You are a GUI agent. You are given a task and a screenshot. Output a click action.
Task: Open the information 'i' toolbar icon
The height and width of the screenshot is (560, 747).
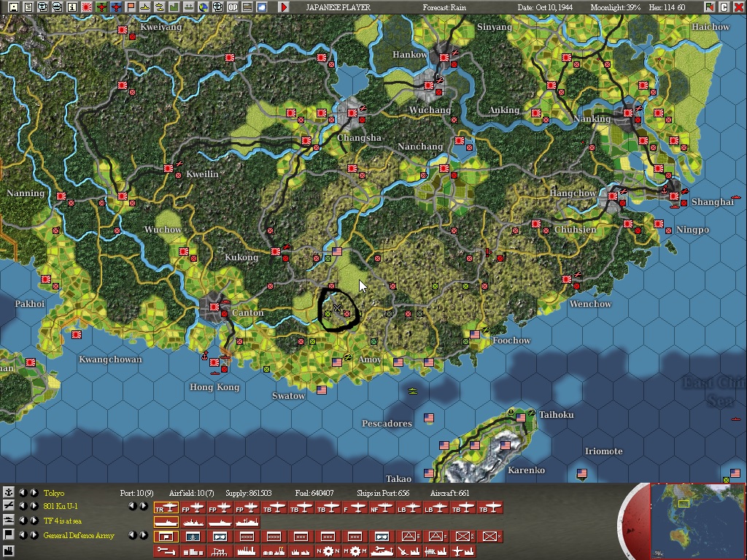point(72,7)
